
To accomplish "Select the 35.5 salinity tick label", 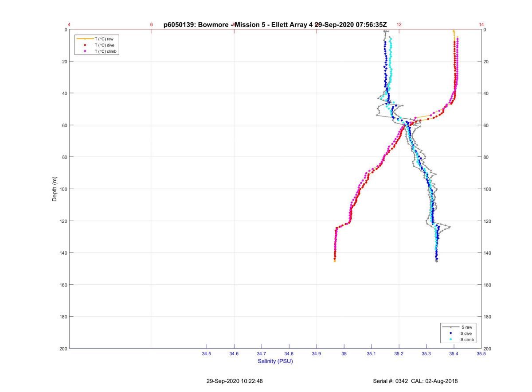I will (481, 353).
